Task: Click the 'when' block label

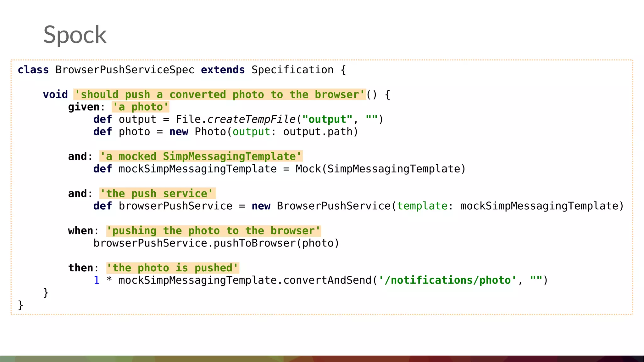Action: [x=80, y=231]
